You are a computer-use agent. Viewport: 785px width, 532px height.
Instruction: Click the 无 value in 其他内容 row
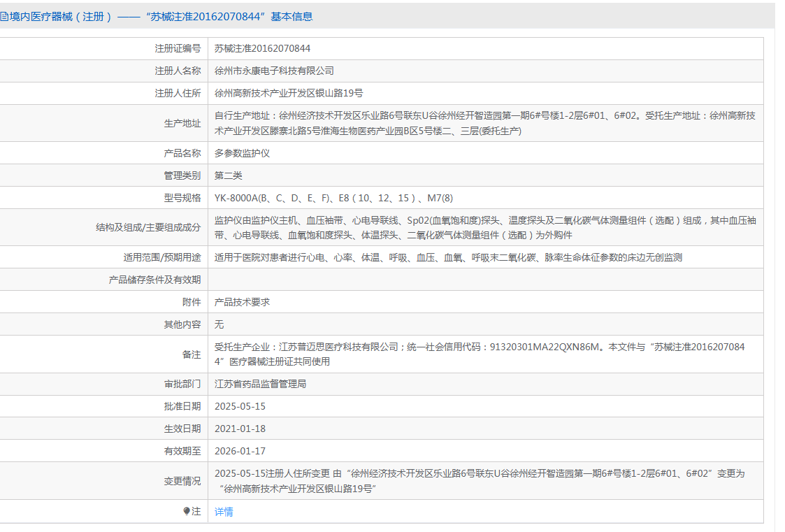click(x=219, y=324)
